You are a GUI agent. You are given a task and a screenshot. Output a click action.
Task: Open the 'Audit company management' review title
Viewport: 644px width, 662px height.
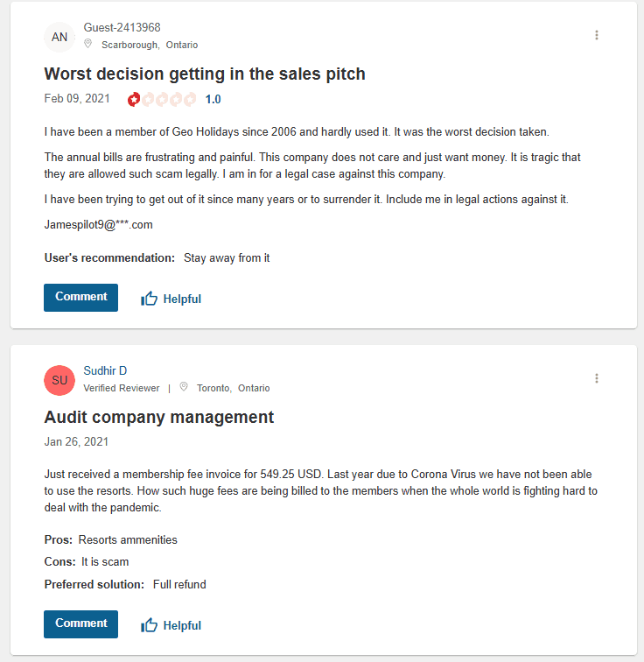click(159, 417)
